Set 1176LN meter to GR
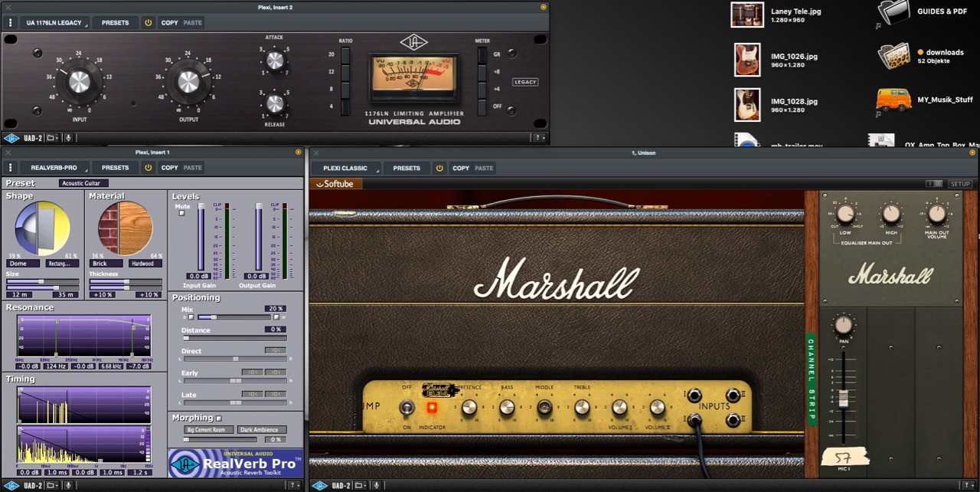The height and width of the screenshot is (492, 980). (482, 55)
